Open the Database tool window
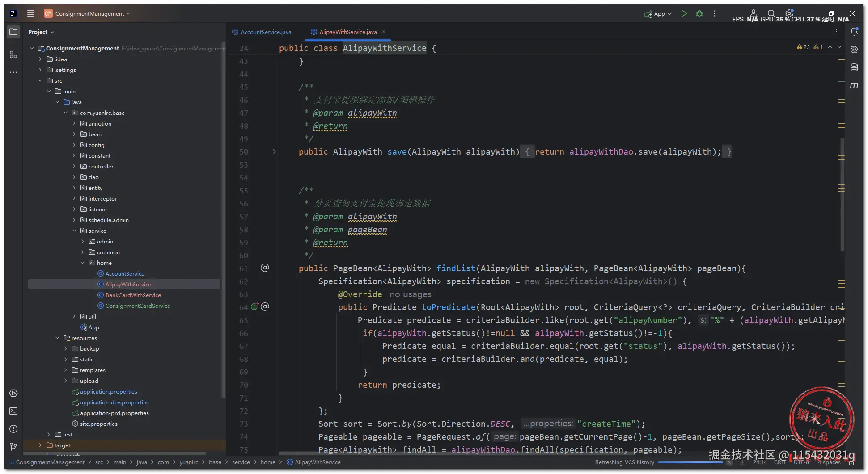 point(854,67)
